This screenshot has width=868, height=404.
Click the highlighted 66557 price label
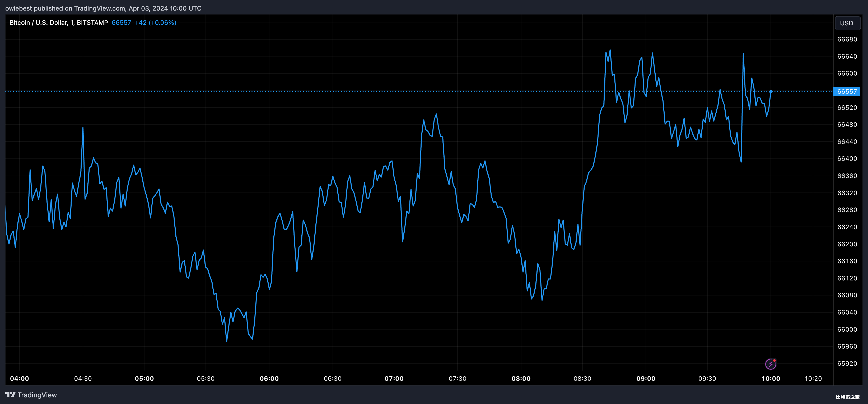coord(846,92)
